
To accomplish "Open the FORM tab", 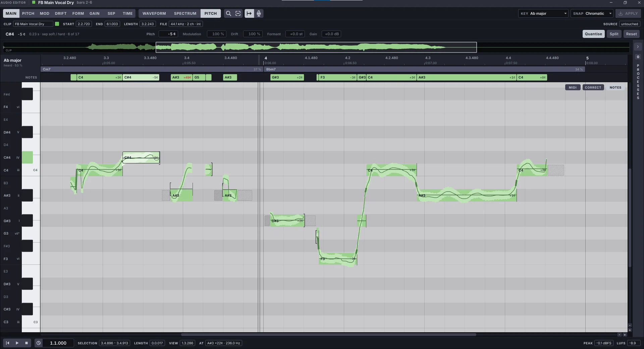I will pyautogui.click(x=78, y=13).
